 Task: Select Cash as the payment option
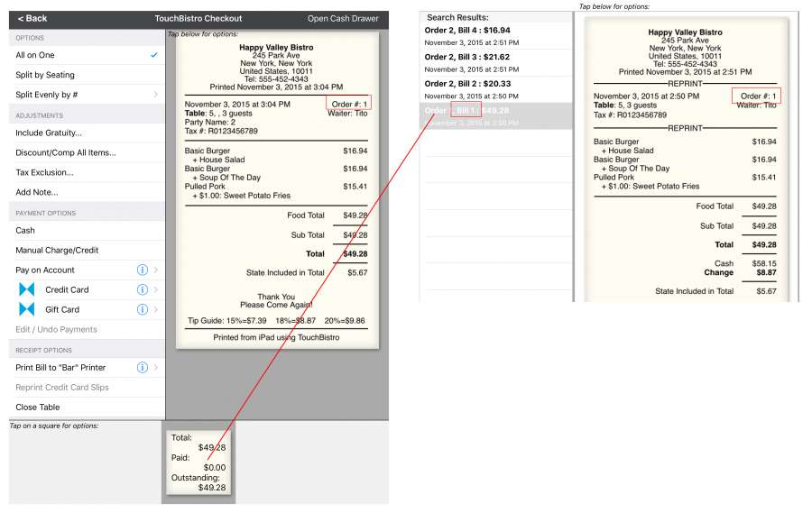click(x=25, y=230)
